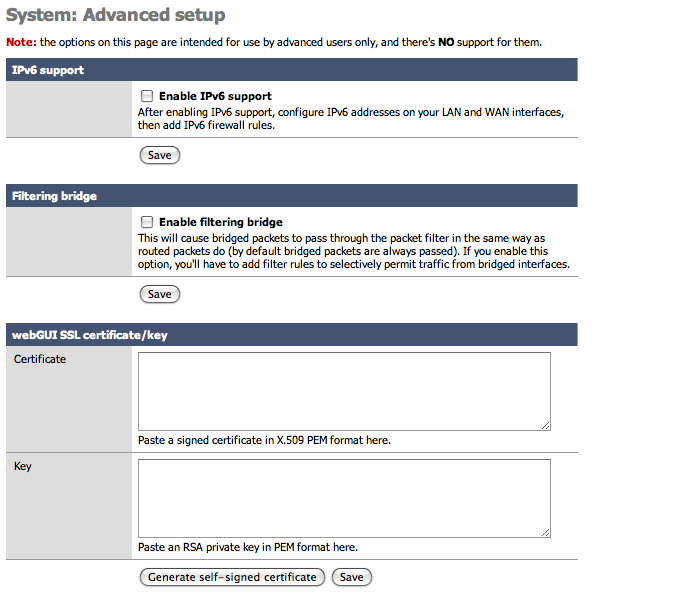Click Generate self-signed certificate button
The height and width of the screenshot is (598, 678).
click(232, 577)
